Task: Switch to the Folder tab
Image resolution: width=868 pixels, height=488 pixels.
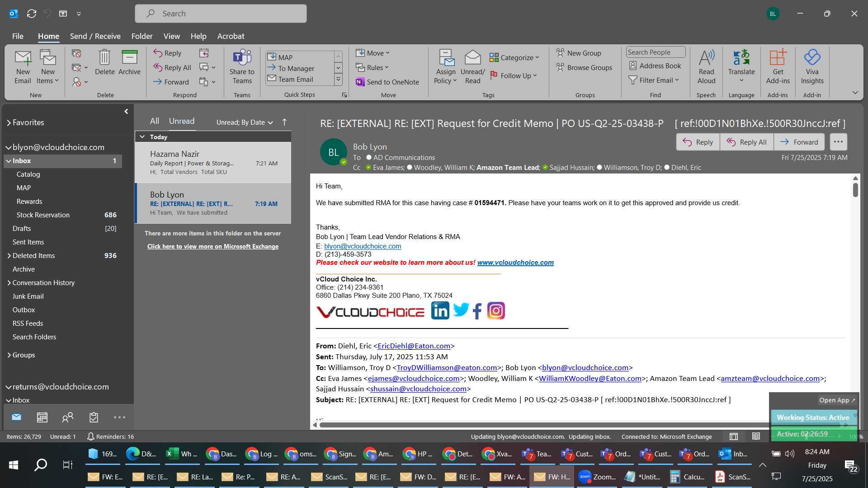Action: (x=142, y=36)
